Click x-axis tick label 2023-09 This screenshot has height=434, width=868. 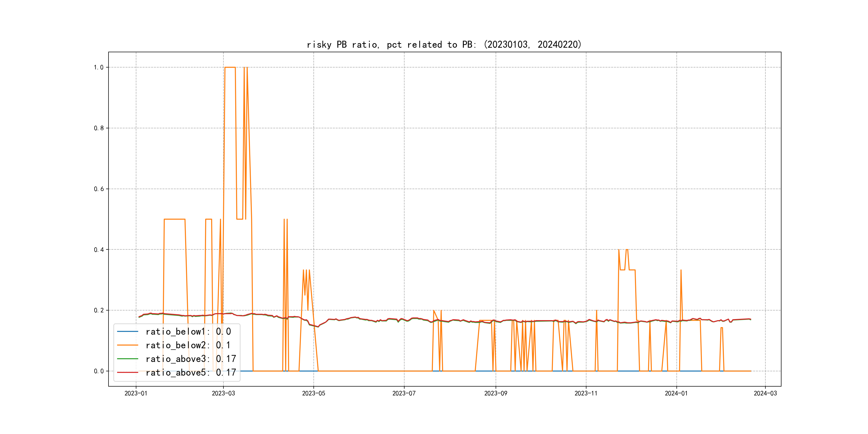tap(495, 393)
